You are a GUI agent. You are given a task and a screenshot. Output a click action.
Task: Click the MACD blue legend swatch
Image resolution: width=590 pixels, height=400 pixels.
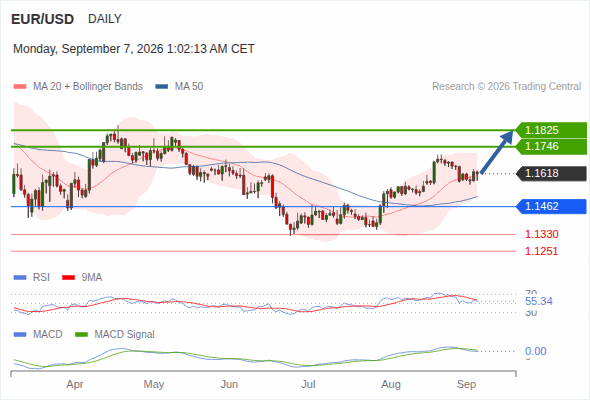click(x=20, y=335)
